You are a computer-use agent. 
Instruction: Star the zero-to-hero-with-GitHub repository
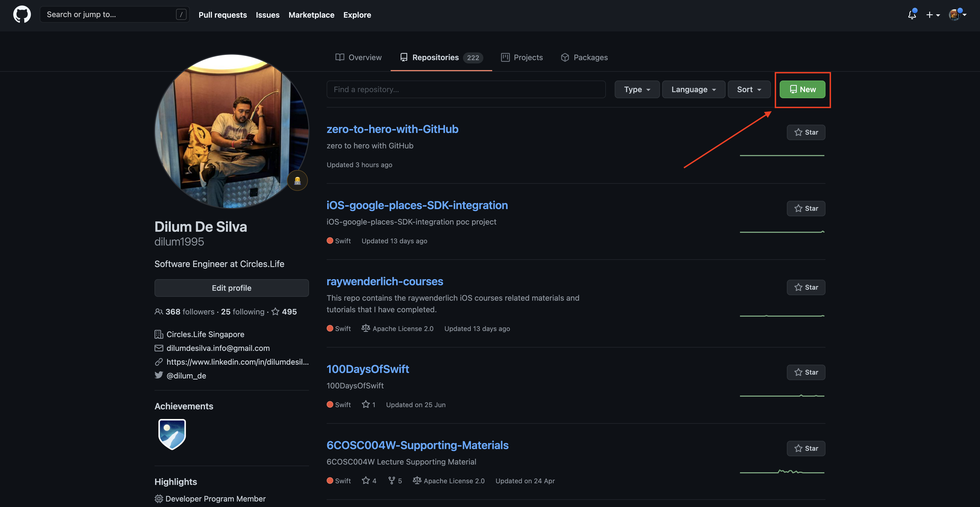point(806,132)
